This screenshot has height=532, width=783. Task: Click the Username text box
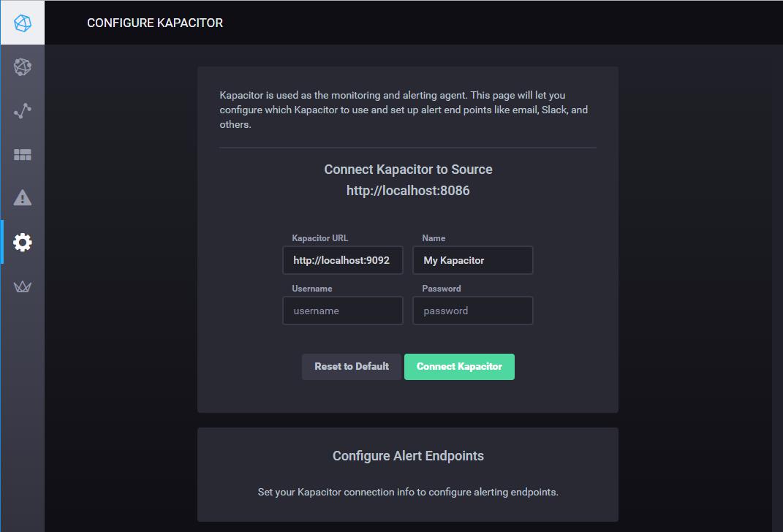pos(342,311)
